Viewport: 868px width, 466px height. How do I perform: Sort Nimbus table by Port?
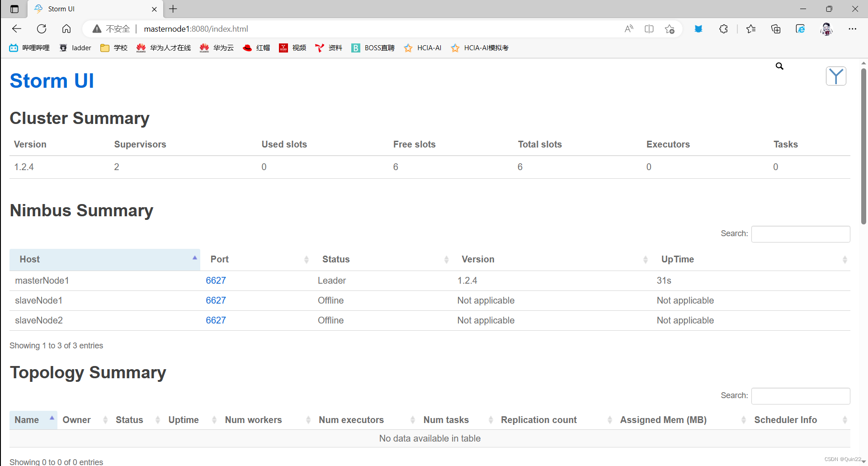[x=256, y=259]
